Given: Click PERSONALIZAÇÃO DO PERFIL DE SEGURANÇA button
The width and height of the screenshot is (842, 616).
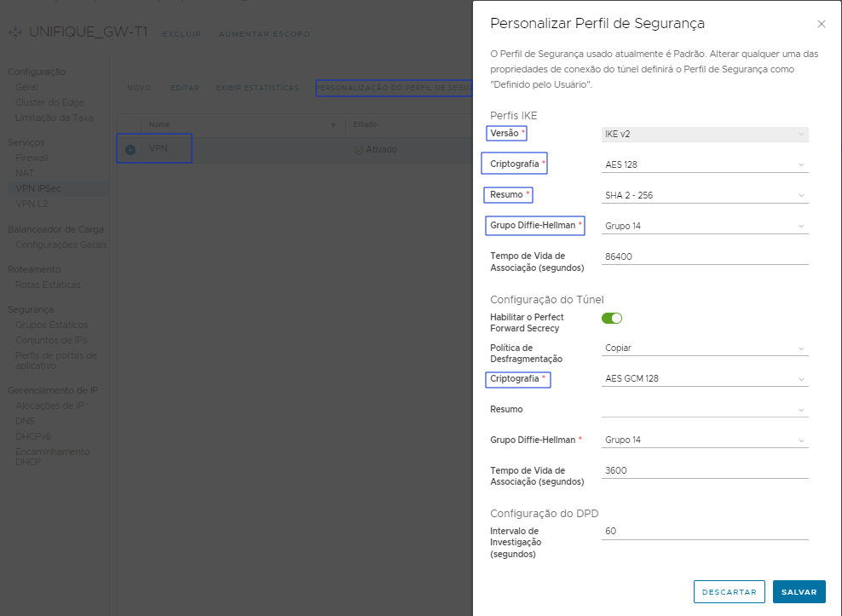Looking at the screenshot, I should (394, 88).
